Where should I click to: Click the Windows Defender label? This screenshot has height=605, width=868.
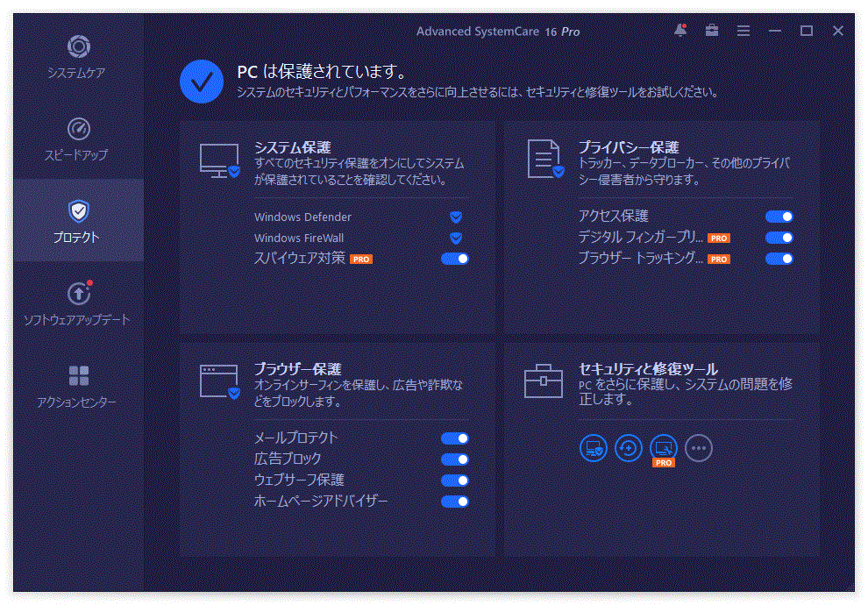click(x=302, y=217)
